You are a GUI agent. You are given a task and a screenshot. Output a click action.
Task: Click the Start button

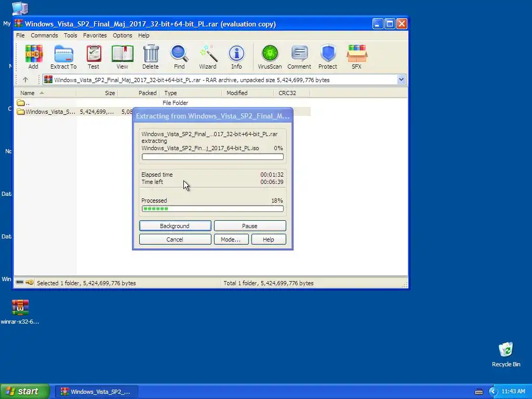pyautogui.click(x=25, y=392)
